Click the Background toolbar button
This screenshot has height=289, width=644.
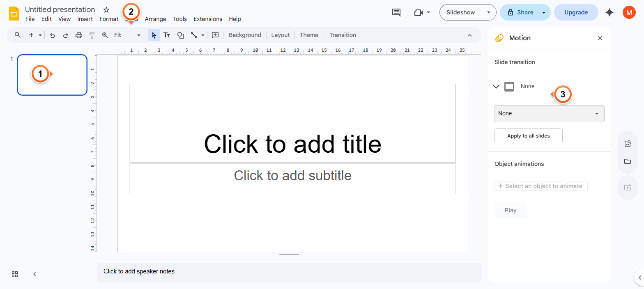(245, 35)
